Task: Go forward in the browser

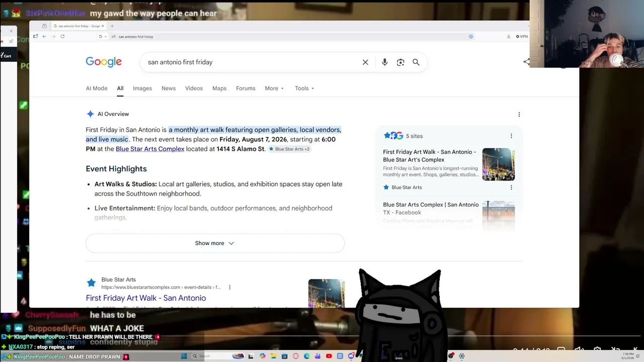Action: (53, 36)
